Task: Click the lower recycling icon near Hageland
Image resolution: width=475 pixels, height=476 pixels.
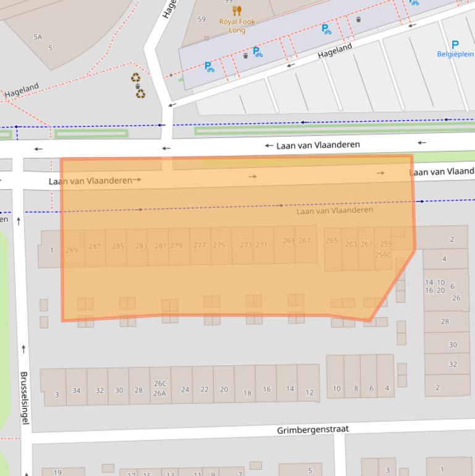Action: (140, 94)
